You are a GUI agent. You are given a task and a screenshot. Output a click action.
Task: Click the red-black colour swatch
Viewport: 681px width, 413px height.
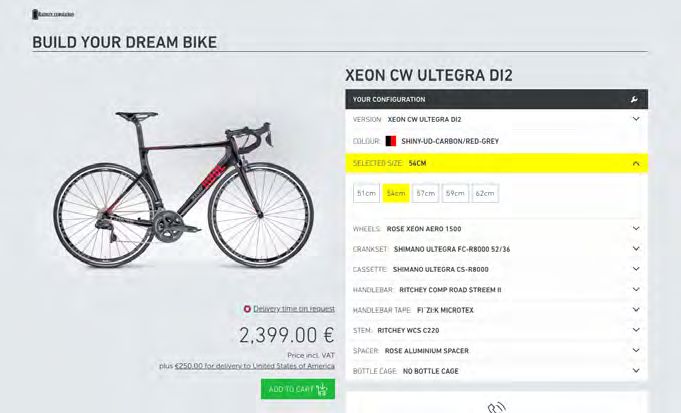(391, 141)
